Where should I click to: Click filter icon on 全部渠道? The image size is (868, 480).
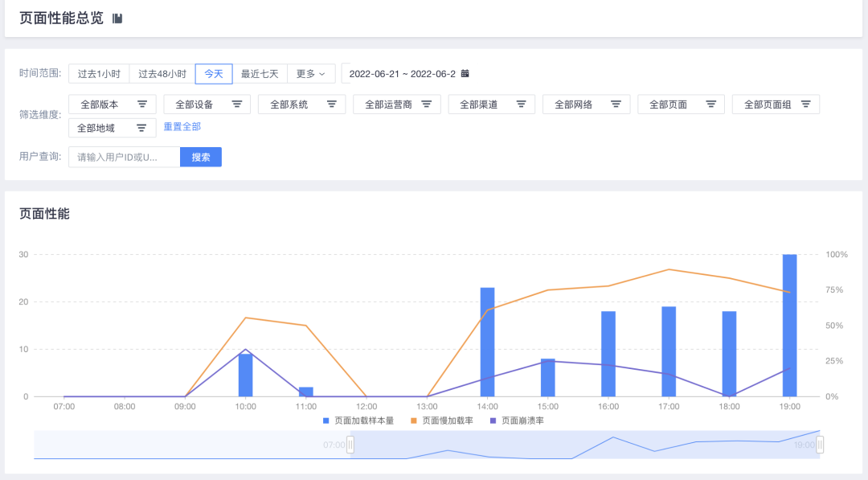[x=521, y=105]
